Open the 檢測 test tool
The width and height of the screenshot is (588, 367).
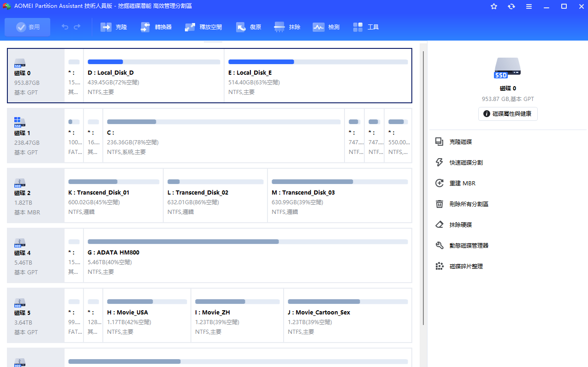(326, 27)
